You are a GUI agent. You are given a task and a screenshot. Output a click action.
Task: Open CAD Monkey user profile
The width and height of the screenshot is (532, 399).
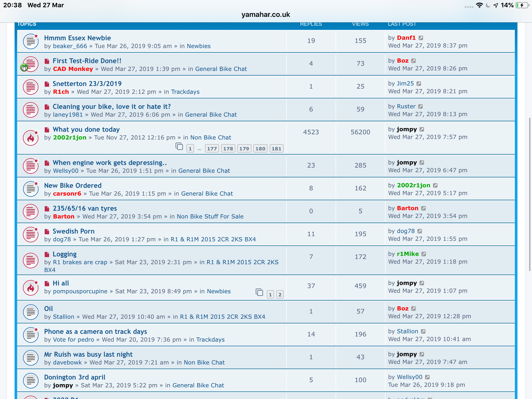click(73, 69)
